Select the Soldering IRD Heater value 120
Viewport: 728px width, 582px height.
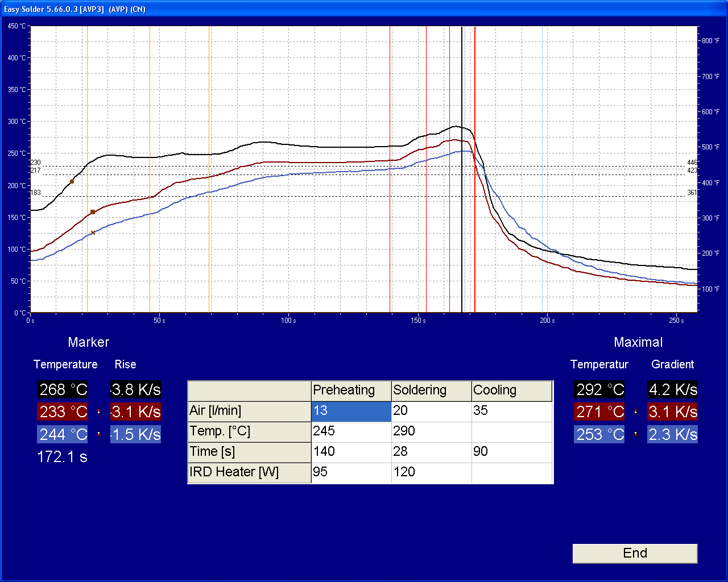[432, 472]
